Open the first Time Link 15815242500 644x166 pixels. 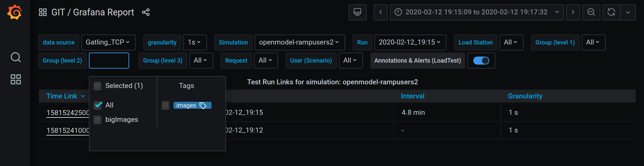pos(68,113)
